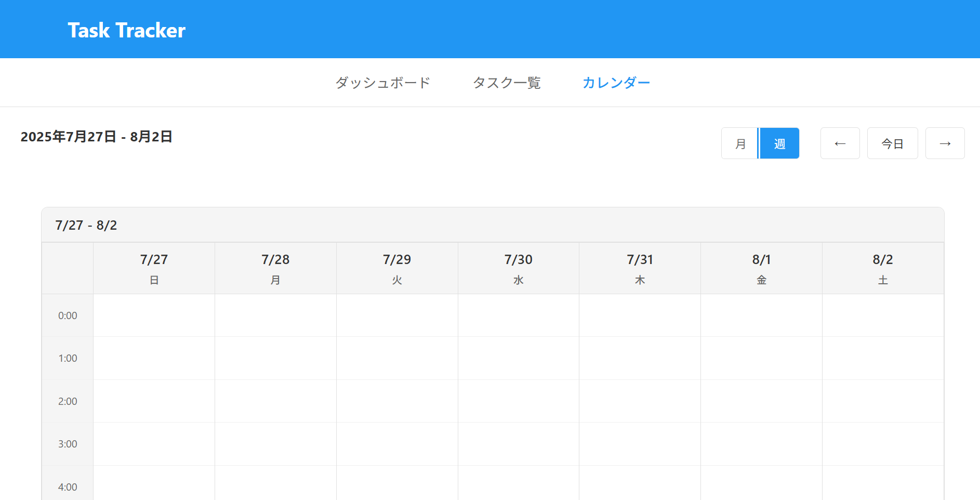Click the 1:00 time label
The height and width of the screenshot is (500, 980).
[68, 358]
